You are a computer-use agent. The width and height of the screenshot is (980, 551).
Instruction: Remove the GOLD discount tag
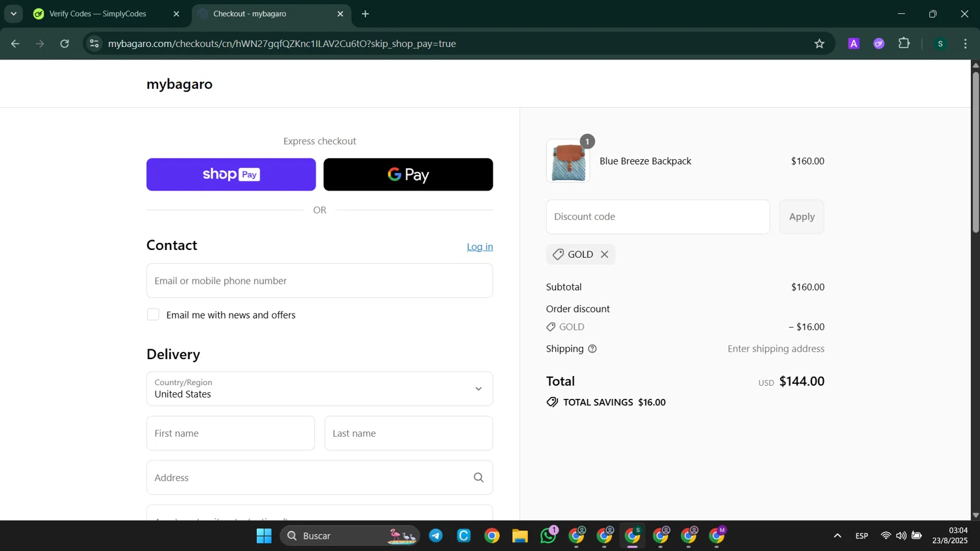click(604, 255)
